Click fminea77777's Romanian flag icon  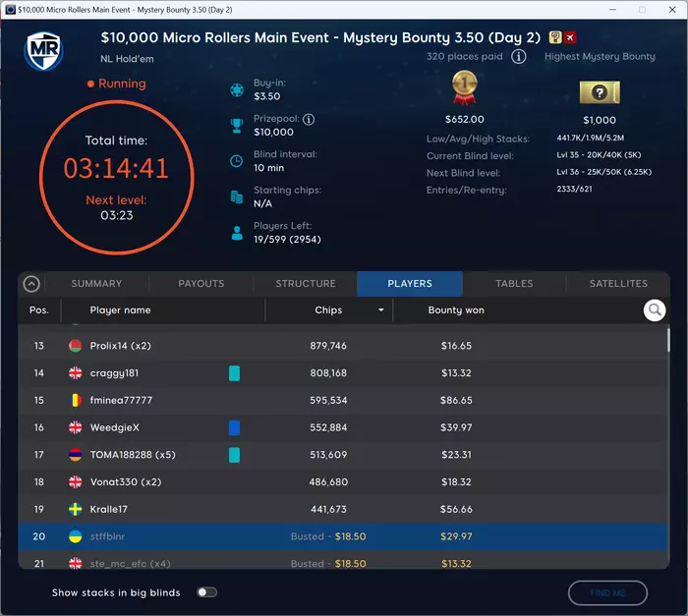point(76,400)
